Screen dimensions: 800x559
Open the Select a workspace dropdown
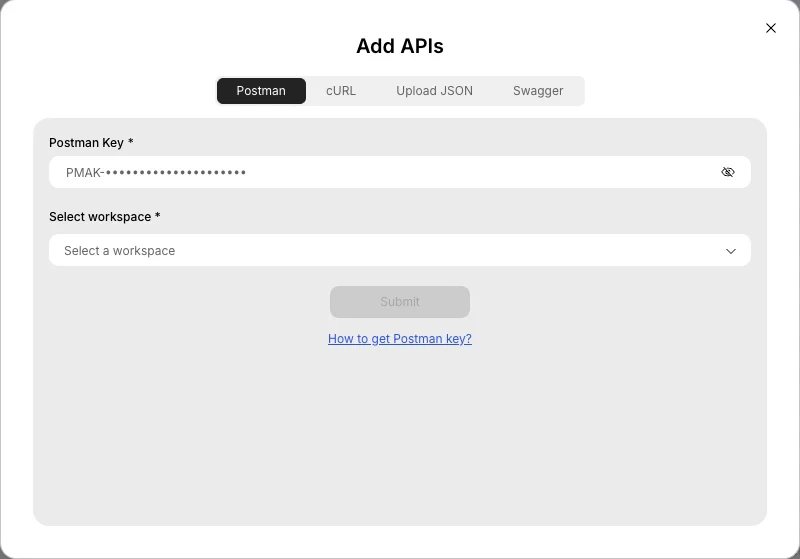click(399, 250)
